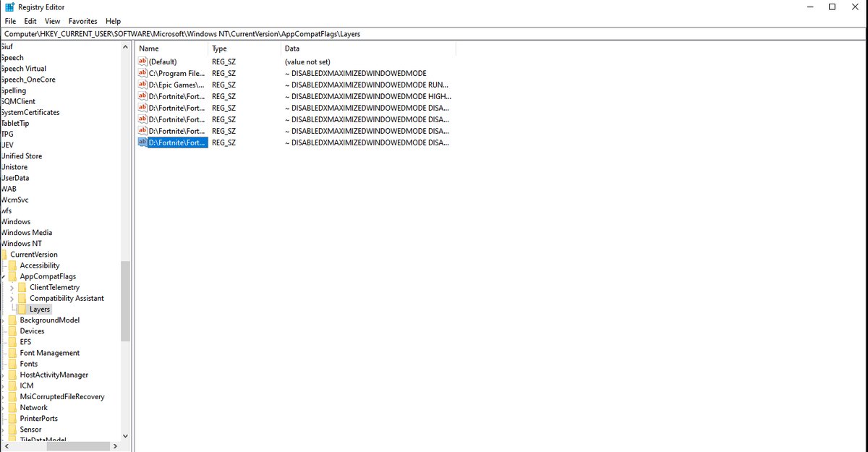Select the Font Management folder icon

[13, 353]
